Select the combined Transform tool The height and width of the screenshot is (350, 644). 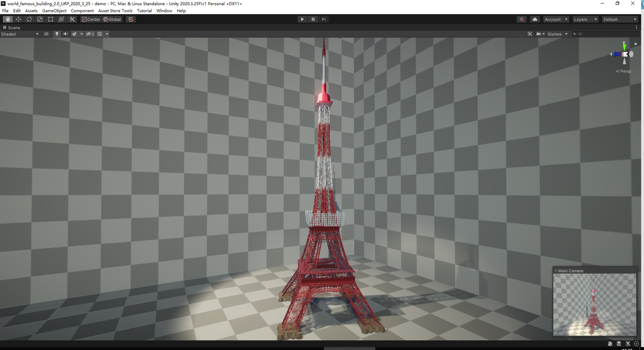(61, 19)
